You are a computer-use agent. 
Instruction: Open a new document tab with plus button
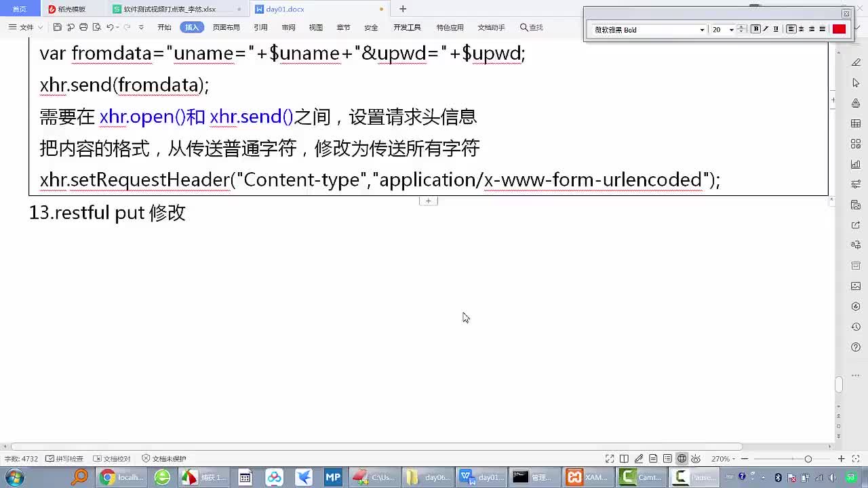403,9
